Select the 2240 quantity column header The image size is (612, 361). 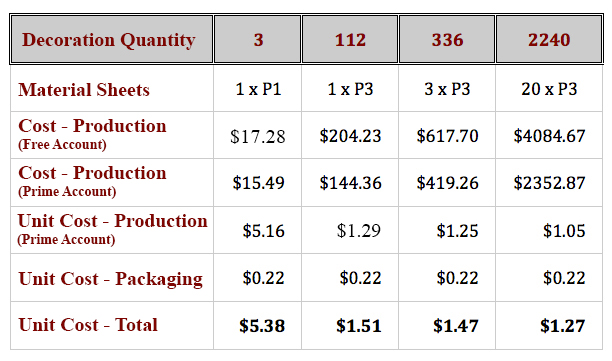tap(549, 39)
